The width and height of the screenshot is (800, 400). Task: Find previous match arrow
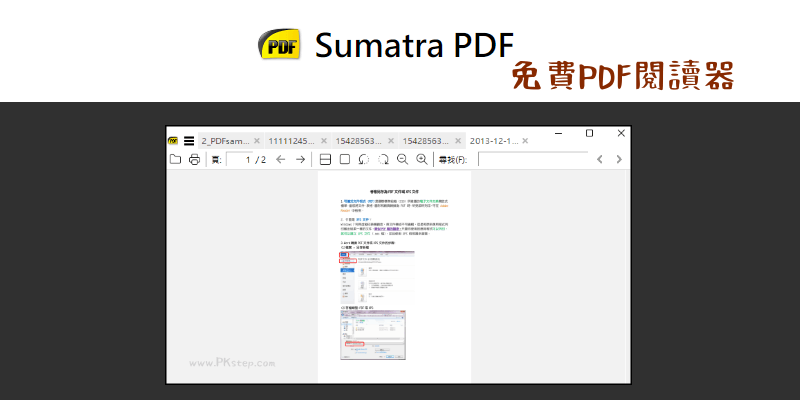[x=600, y=159]
